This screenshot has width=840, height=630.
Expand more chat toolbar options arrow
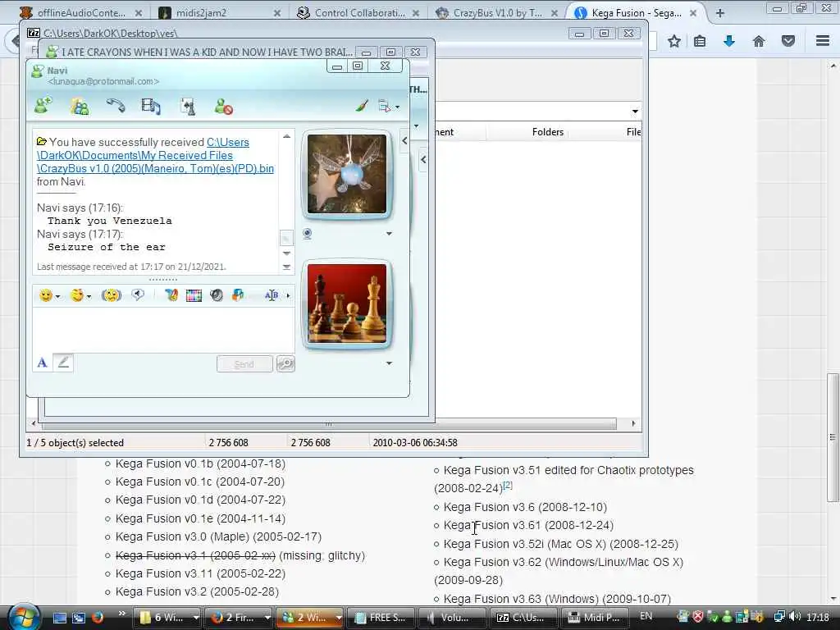(288, 295)
